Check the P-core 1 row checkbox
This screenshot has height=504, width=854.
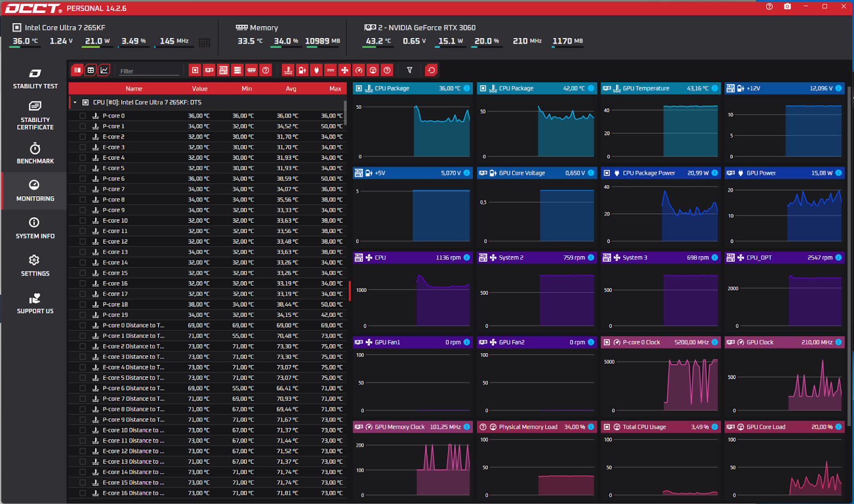click(x=83, y=126)
